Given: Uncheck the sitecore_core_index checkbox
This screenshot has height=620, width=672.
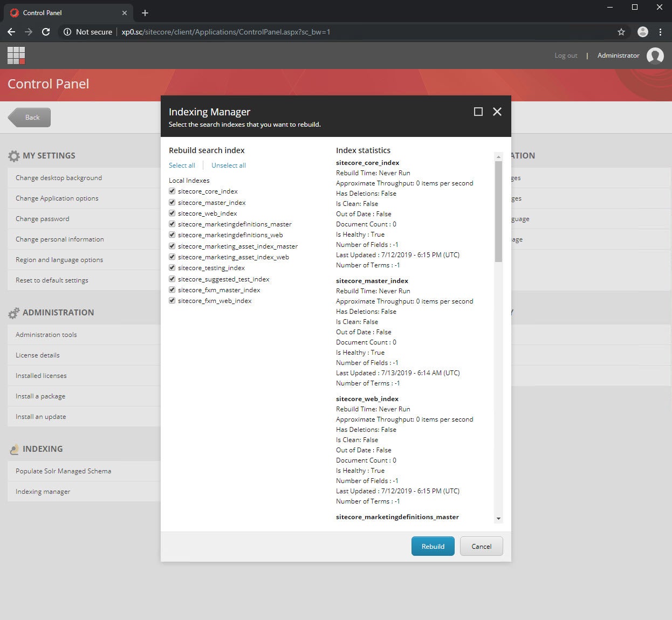Looking at the screenshot, I should coord(172,191).
